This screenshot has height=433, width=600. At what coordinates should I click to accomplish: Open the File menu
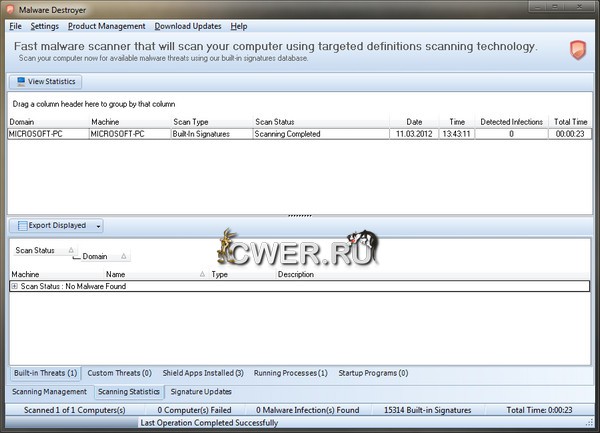pyautogui.click(x=15, y=26)
